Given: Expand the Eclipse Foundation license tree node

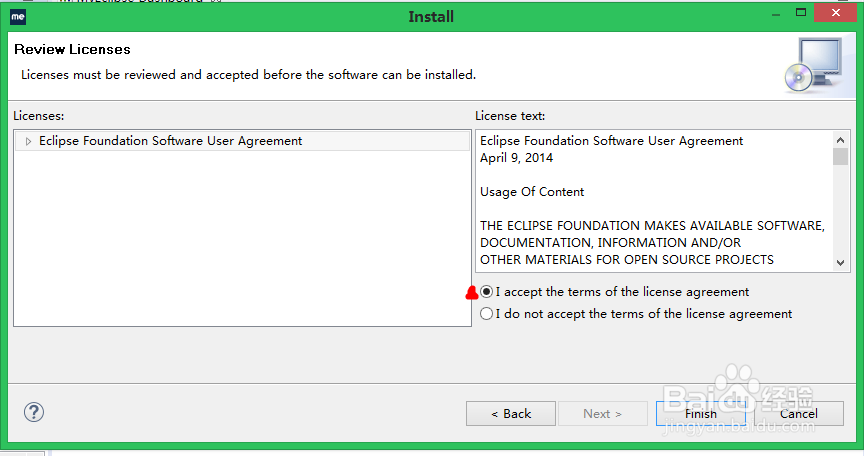Looking at the screenshot, I should 28,141.
